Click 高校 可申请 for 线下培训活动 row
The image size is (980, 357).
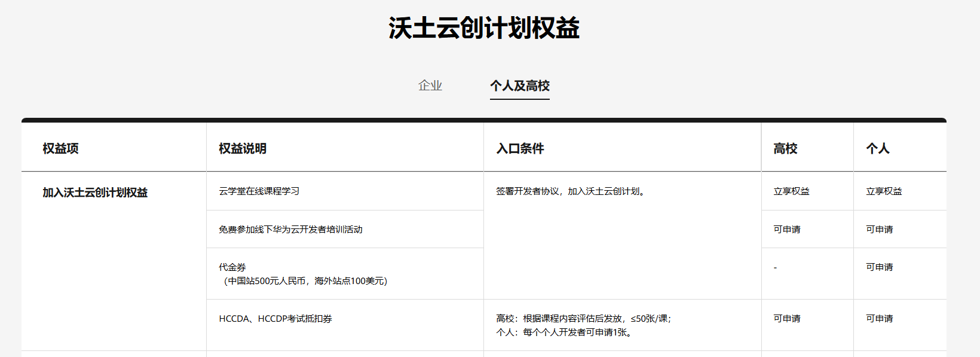(787, 230)
